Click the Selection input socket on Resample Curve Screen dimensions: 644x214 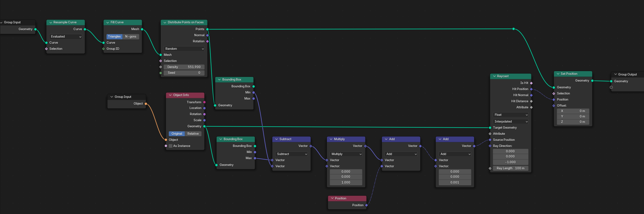pos(46,49)
